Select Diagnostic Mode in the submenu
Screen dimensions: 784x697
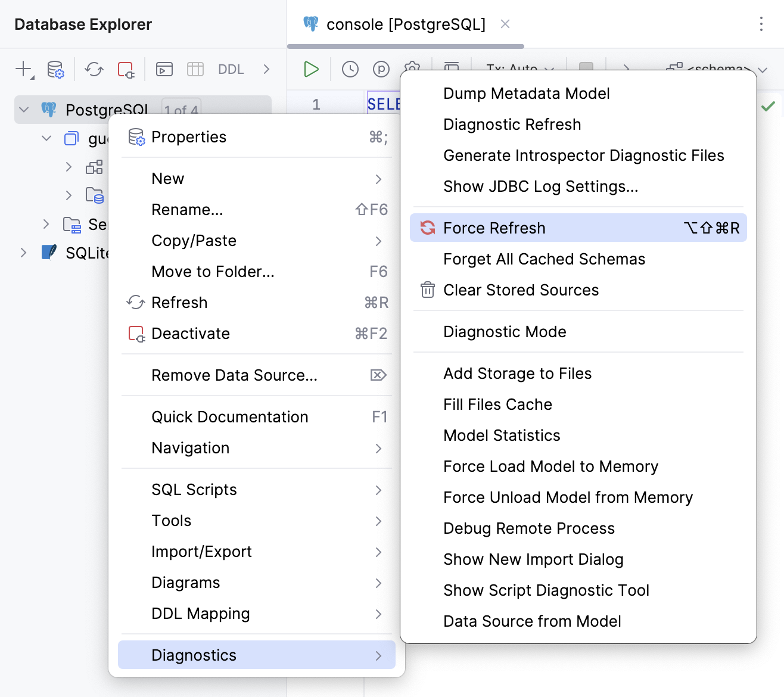[504, 332]
